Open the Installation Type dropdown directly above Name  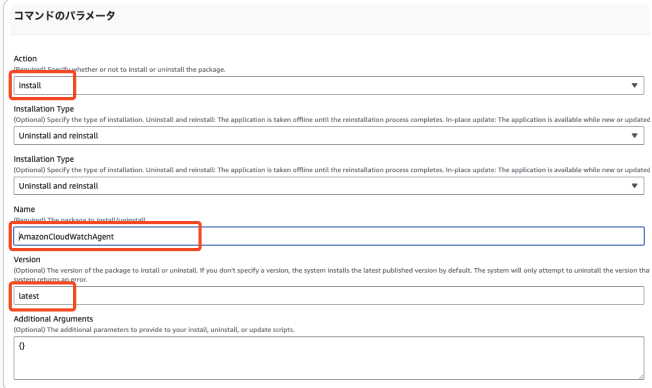328,186
